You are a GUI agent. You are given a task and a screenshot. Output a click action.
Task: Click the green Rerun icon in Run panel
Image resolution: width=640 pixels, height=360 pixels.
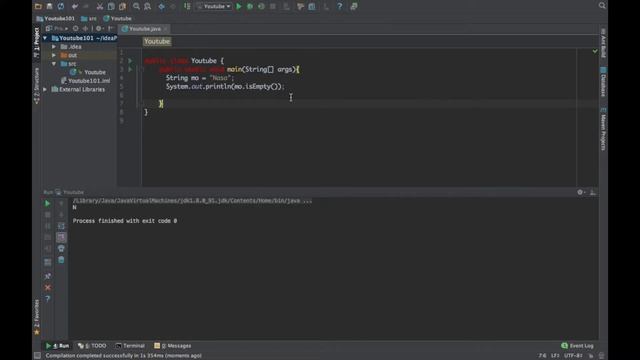pyautogui.click(x=47, y=203)
